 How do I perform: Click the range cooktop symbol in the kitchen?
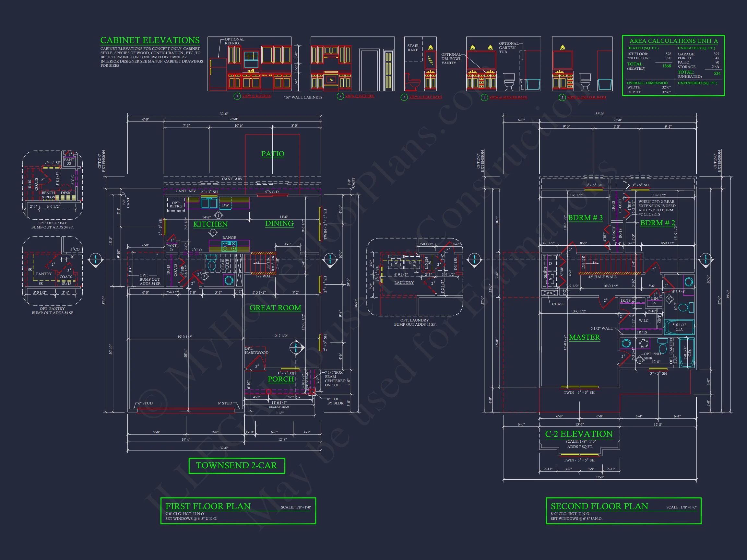[229, 246]
